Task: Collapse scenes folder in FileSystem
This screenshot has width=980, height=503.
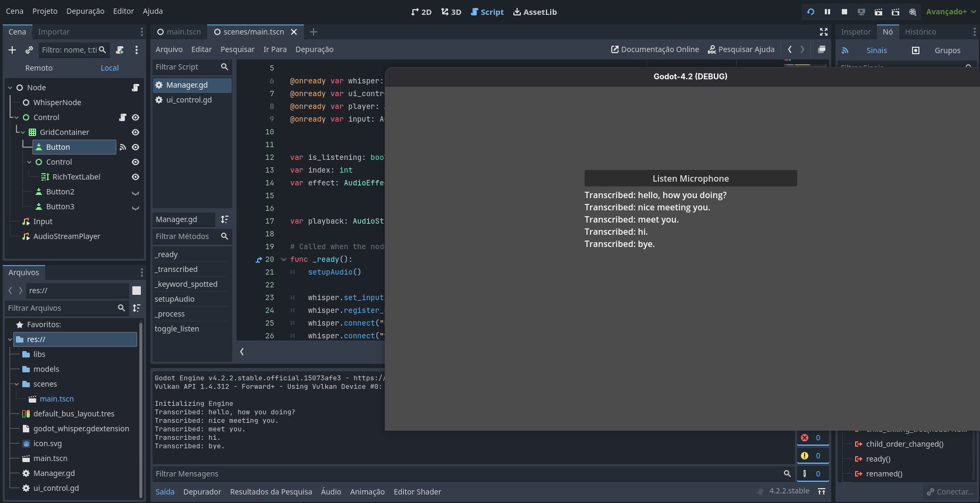Action: 16,384
